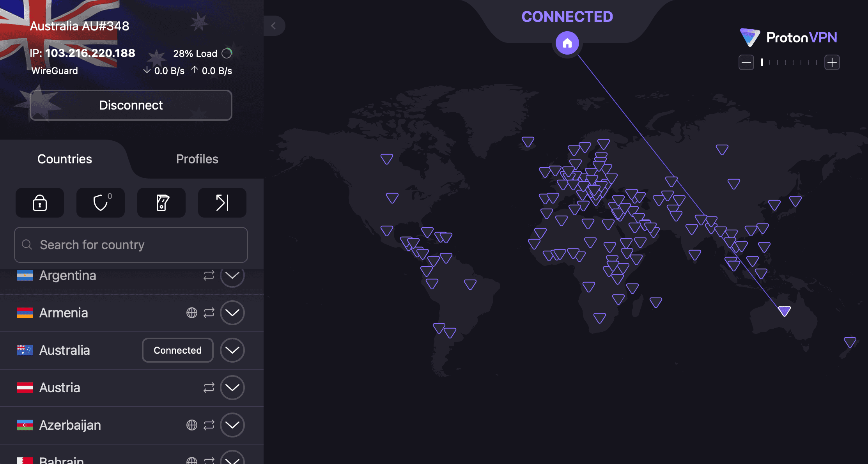Switch to the Profiles tab
Viewport: 868px width, 464px height.
tap(197, 159)
